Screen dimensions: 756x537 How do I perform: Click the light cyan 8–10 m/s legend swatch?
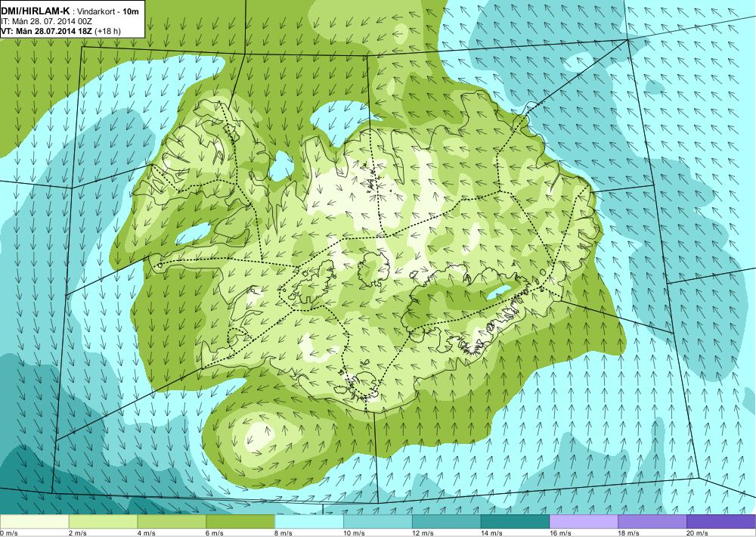(x=309, y=522)
